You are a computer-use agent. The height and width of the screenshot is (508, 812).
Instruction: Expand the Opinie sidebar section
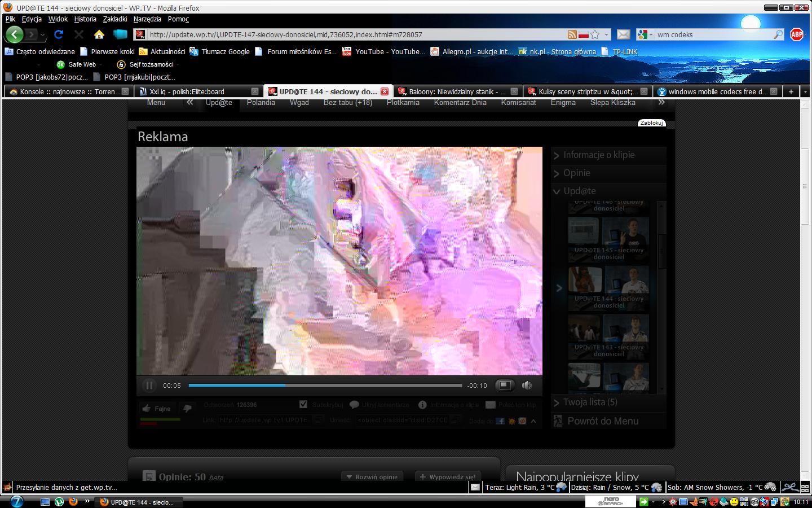point(576,173)
